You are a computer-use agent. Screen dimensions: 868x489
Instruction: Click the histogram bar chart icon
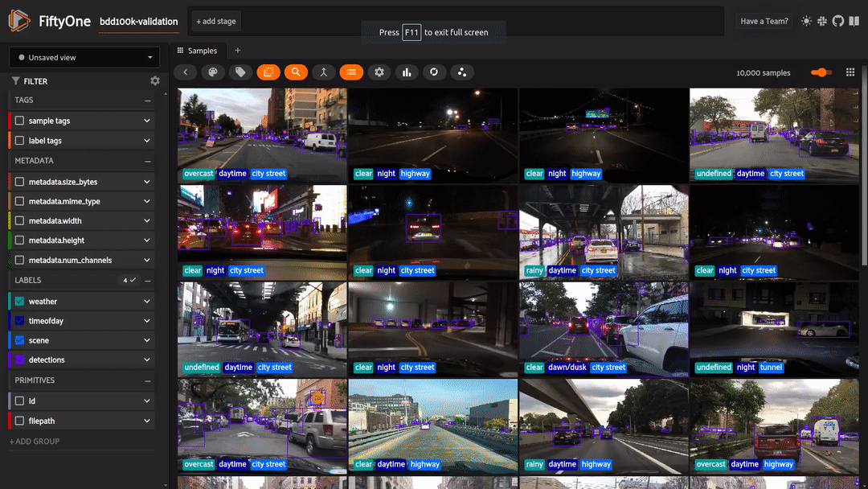click(x=407, y=72)
